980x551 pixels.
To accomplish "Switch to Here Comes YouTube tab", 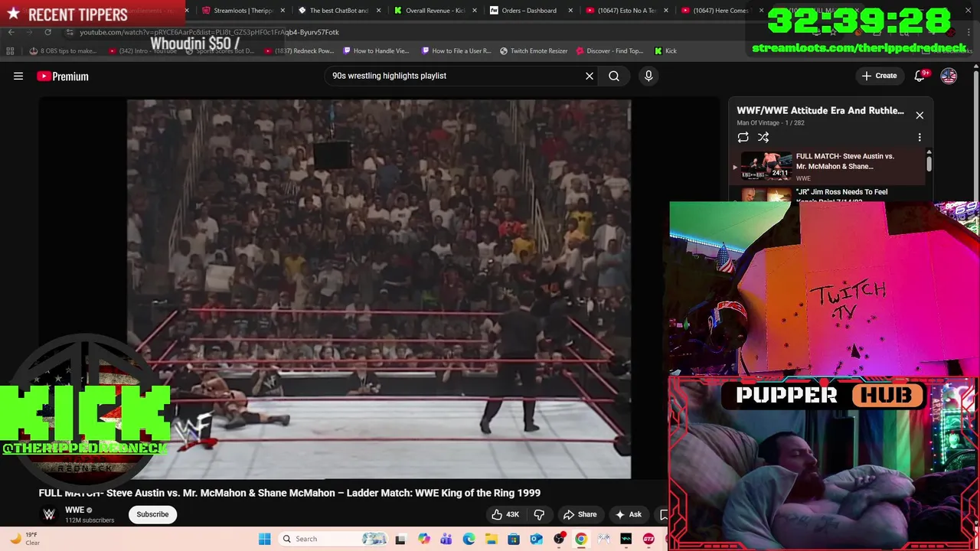I will click(x=720, y=11).
